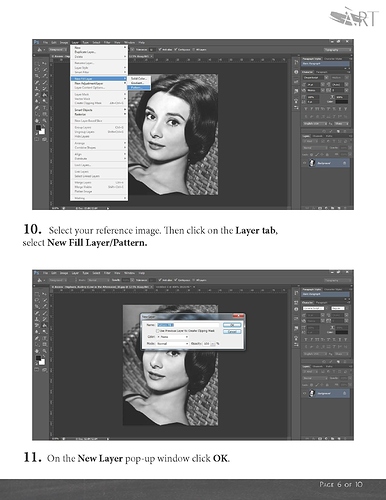Select the Zoom tool in step 11 screenshot
386x500 pixels.
pyautogui.click(x=45, y=351)
